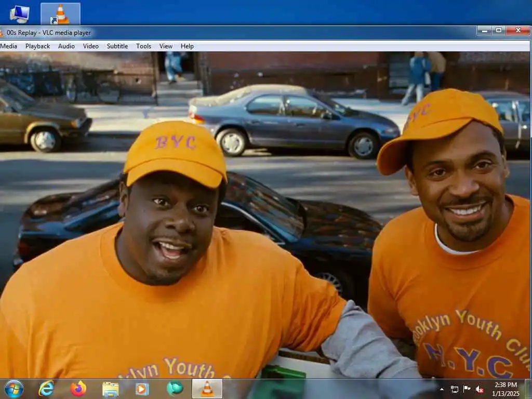Show hidden tray icons arrow
Image resolution: width=532 pixels, height=399 pixels.
point(442,389)
